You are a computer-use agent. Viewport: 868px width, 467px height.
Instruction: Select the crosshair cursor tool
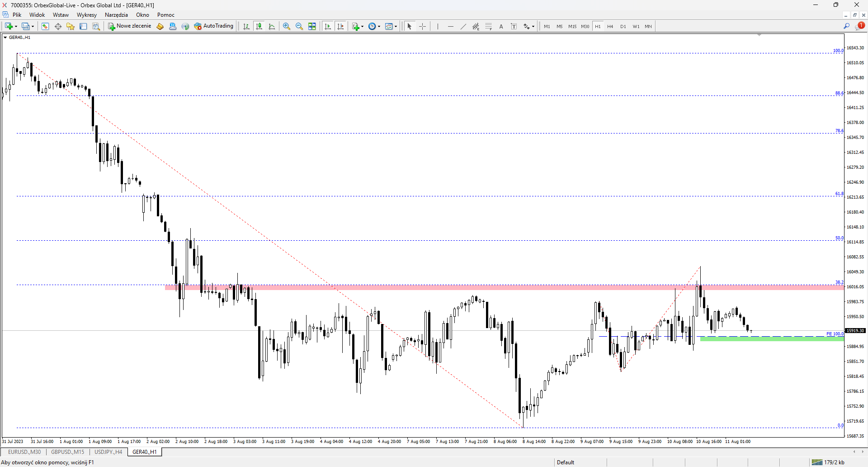(x=422, y=26)
